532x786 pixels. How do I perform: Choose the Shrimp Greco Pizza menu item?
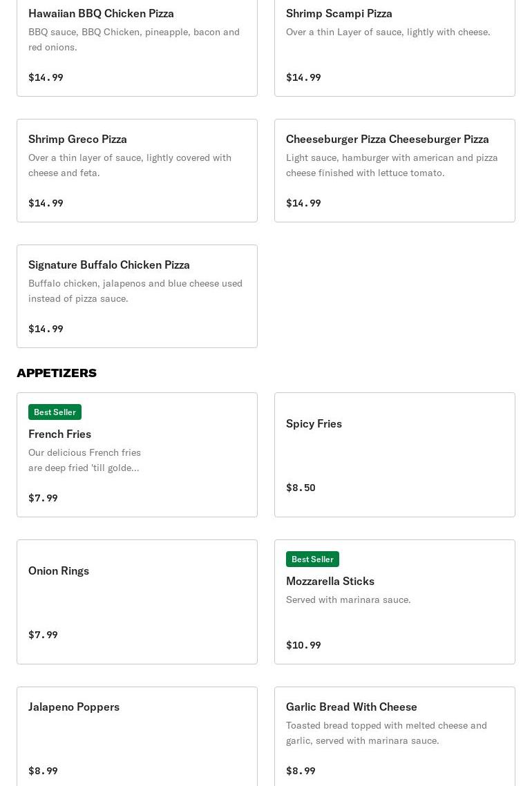coord(137,171)
